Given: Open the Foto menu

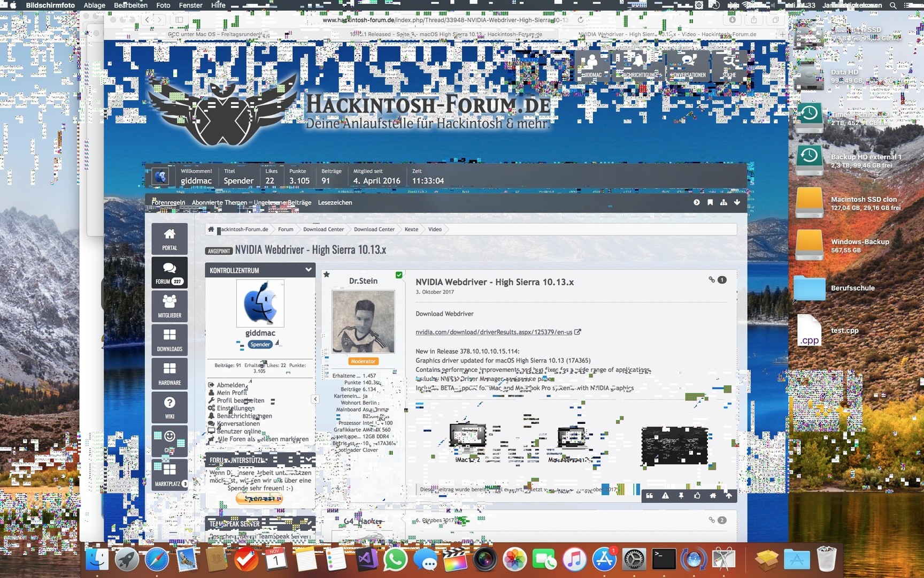Looking at the screenshot, I should tap(163, 5).
